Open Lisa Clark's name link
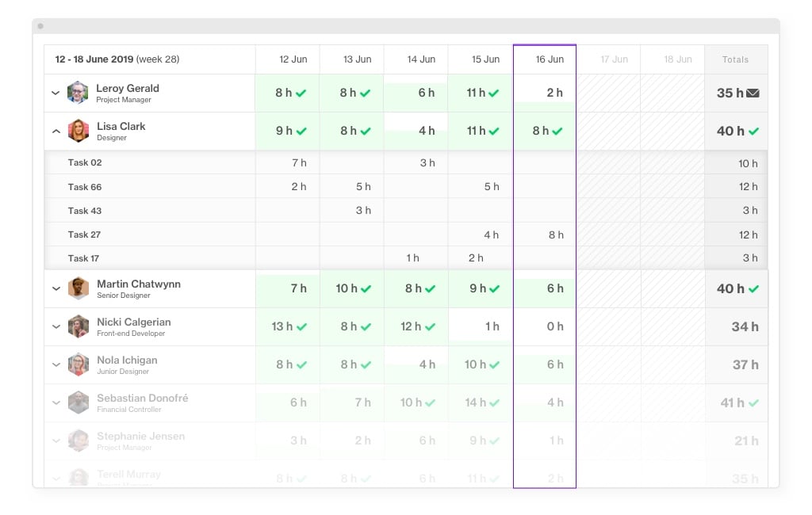The height and width of the screenshot is (515, 812). tap(121, 126)
